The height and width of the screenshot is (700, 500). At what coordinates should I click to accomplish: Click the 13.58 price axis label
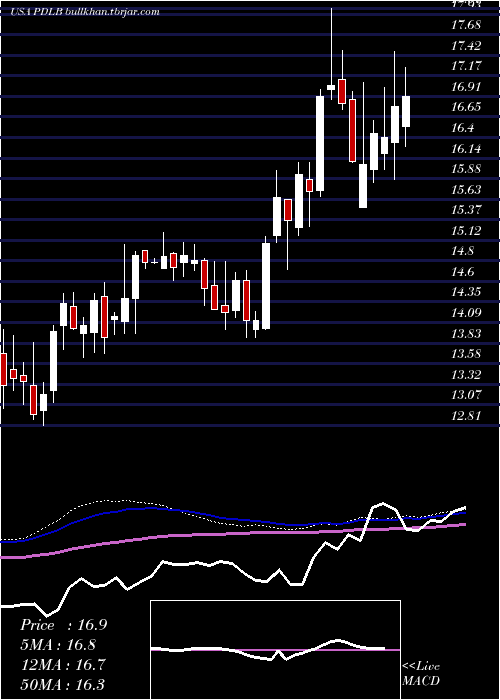[x=466, y=354]
